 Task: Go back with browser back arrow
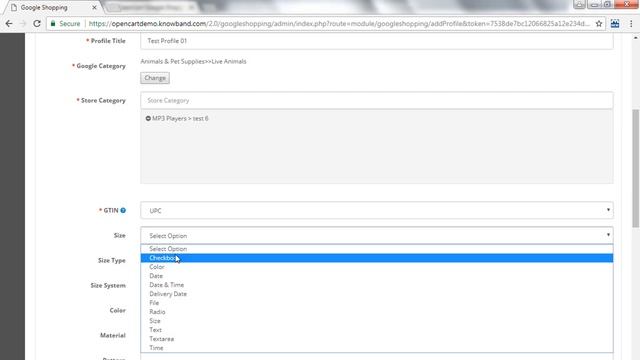(9, 24)
